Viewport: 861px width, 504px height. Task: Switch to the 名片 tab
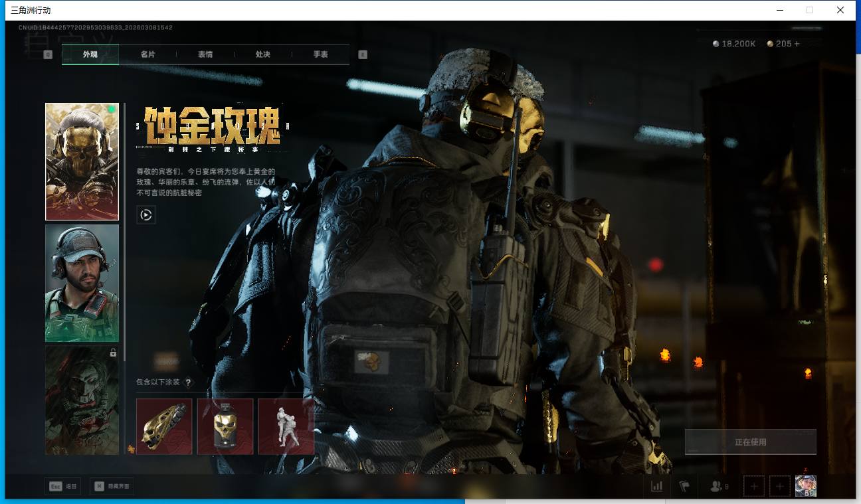(147, 54)
